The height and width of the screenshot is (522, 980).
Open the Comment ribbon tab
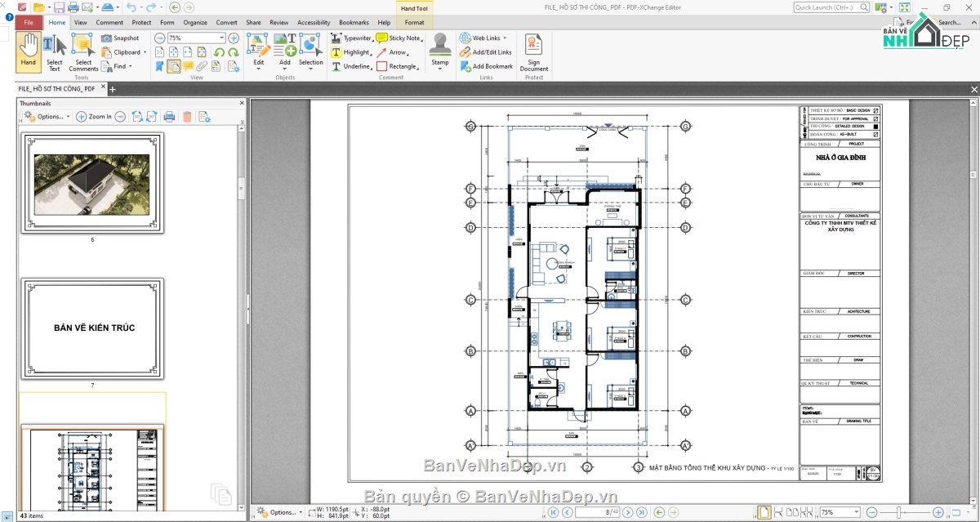click(109, 22)
